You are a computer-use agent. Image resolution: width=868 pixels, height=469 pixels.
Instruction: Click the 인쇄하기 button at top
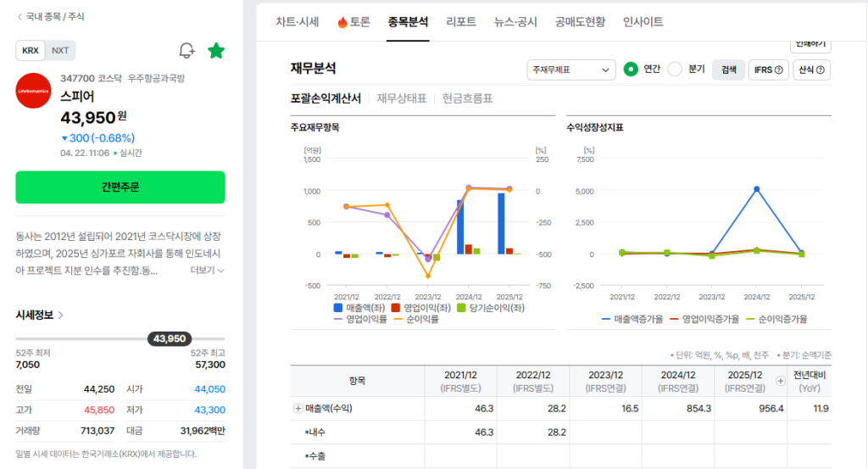pyautogui.click(x=810, y=44)
